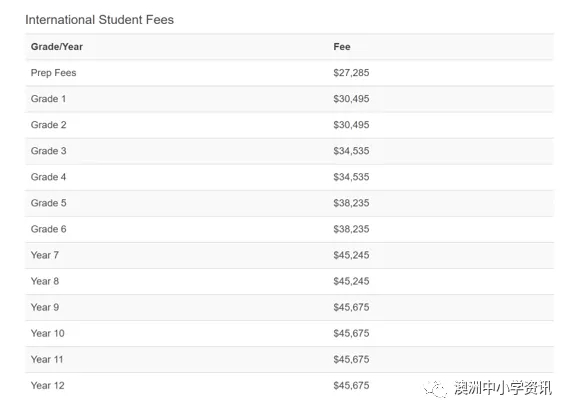Select the Year 7 row label

pyautogui.click(x=45, y=255)
